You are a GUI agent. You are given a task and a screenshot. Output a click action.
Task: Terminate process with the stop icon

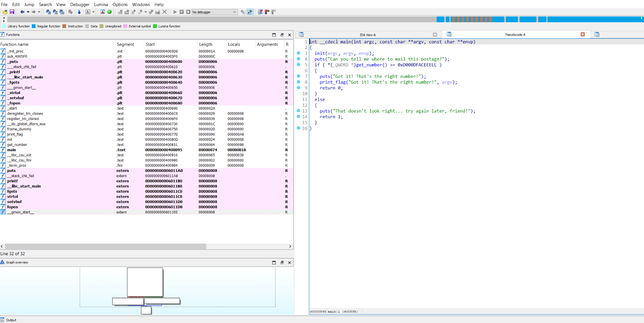coord(188,12)
